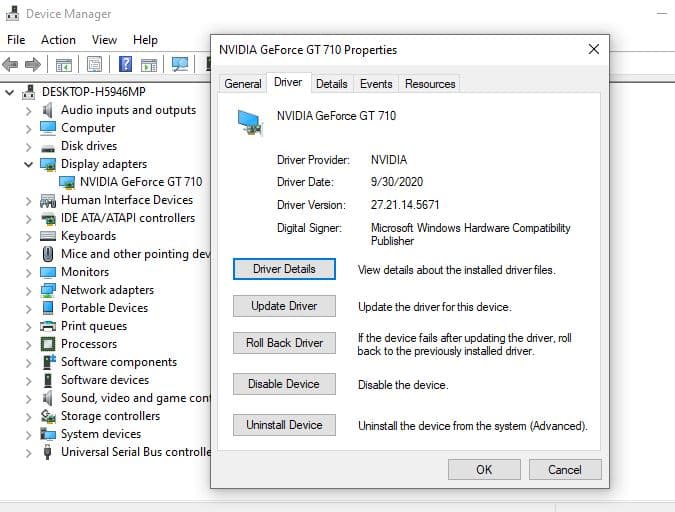The height and width of the screenshot is (512, 675).
Task: Expand the Monitors category chevron
Action: tap(28, 273)
